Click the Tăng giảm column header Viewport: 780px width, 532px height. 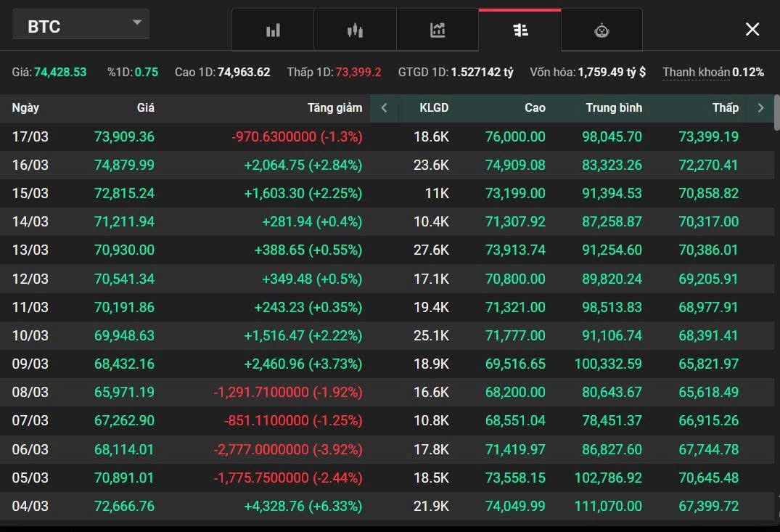click(334, 108)
